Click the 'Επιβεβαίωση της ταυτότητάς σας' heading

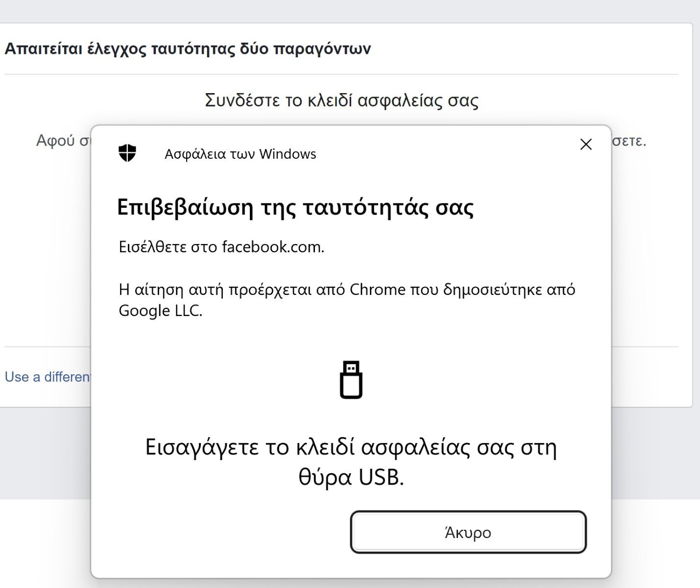pos(295,207)
